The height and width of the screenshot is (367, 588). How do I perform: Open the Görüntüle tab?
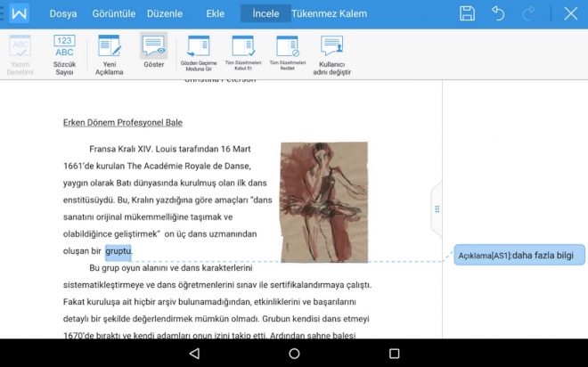click(114, 14)
